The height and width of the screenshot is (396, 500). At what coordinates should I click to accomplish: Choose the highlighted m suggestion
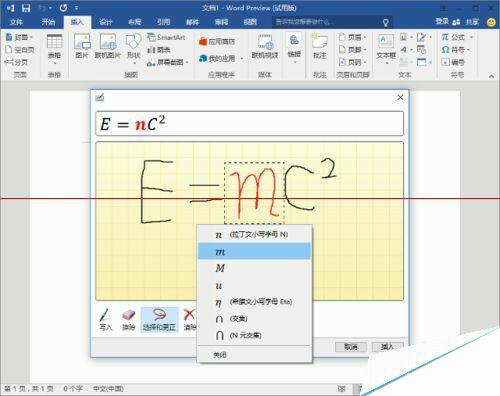(255, 251)
